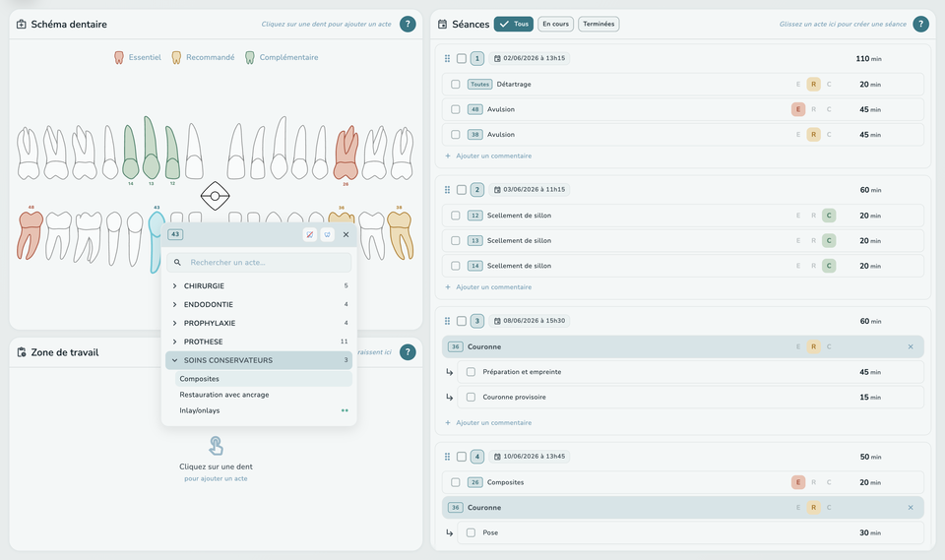This screenshot has width=945, height=560.
Task: Click the center jaw orientation diamond icon
Action: 216,196
